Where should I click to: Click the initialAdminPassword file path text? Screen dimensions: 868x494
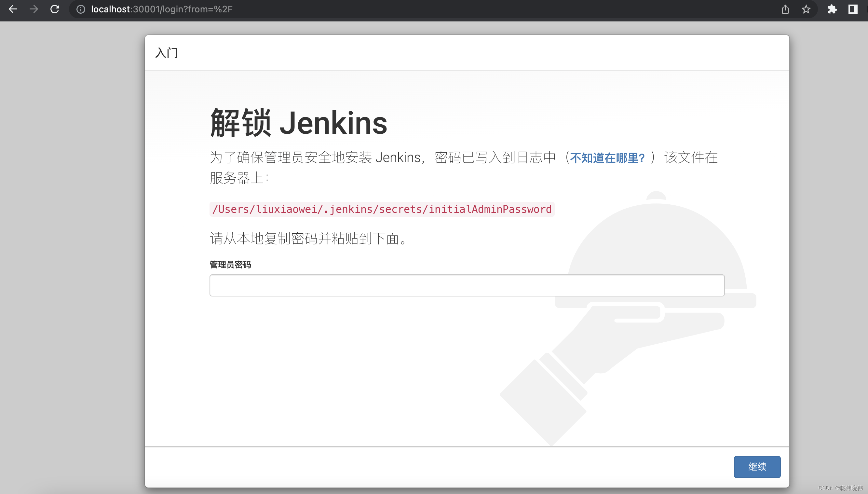point(382,209)
